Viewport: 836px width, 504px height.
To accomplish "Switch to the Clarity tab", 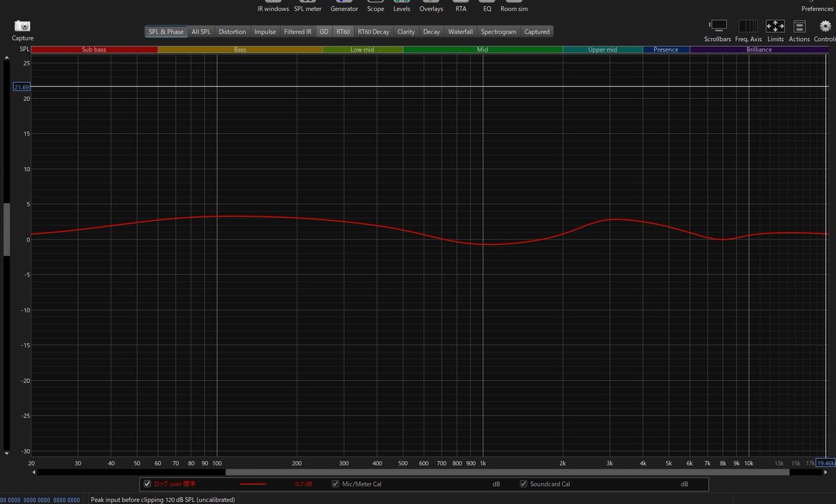I will (x=406, y=31).
